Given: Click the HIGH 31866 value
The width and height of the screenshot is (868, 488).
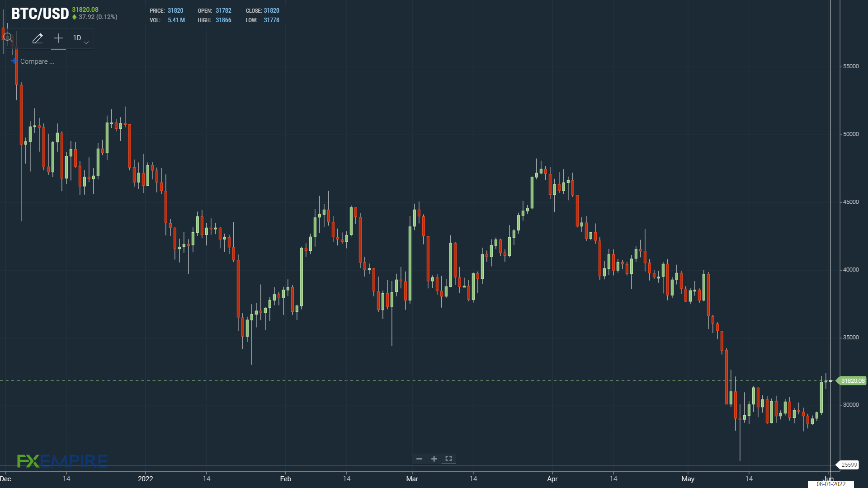Looking at the screenshot, I should pyautogui.click(x=223, y=20).
